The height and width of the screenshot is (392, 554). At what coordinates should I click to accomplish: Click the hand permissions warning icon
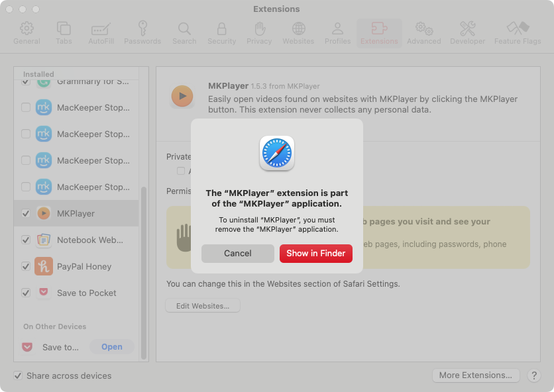click(184, 238)
